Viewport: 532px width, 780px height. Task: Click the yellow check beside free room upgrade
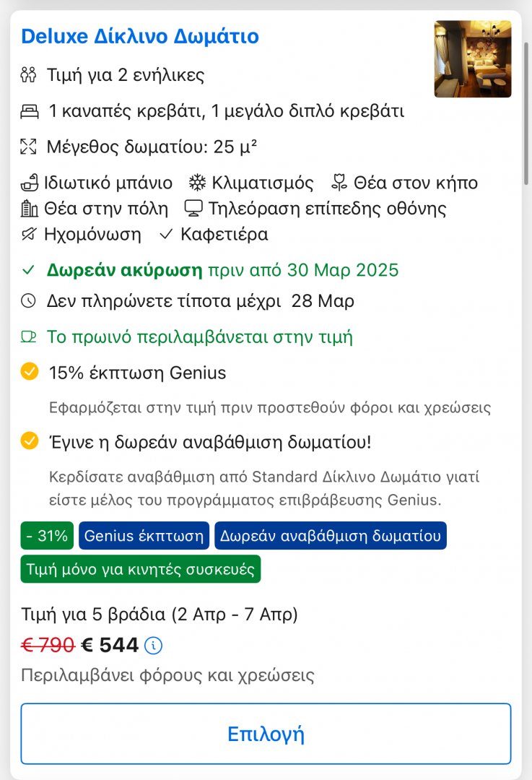click(x=30, y=441)
